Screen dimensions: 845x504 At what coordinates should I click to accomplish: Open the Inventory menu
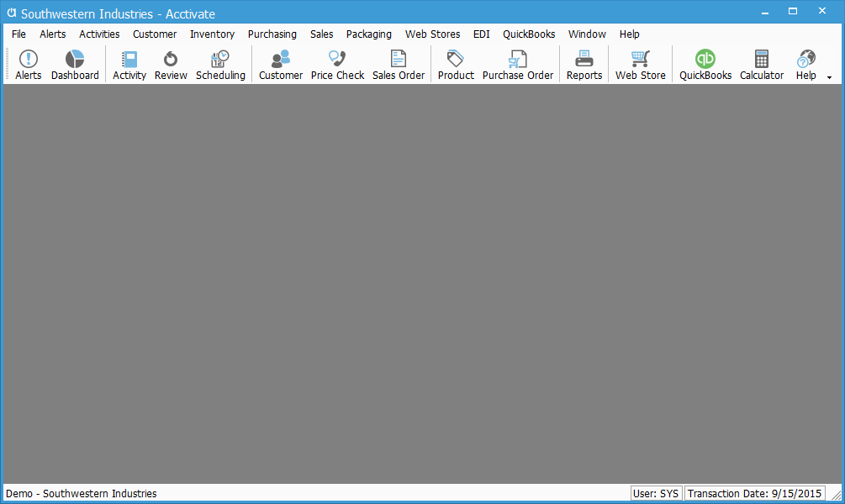[212, 34]
